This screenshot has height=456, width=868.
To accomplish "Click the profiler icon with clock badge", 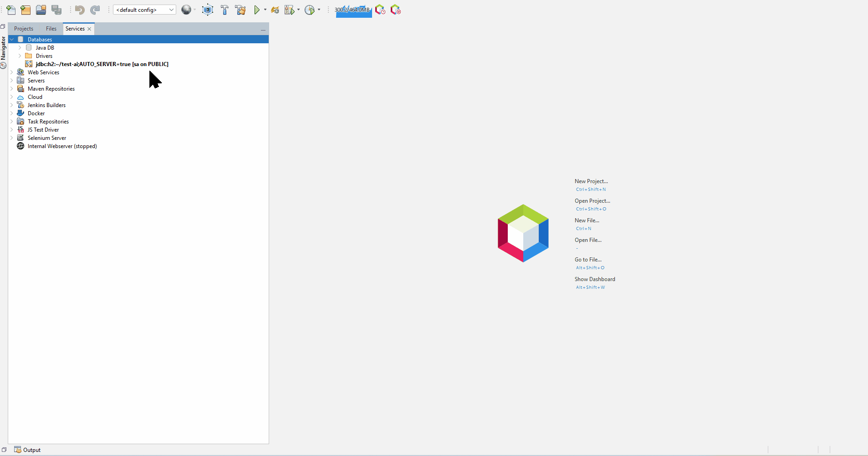I will (x=380, y=10).
